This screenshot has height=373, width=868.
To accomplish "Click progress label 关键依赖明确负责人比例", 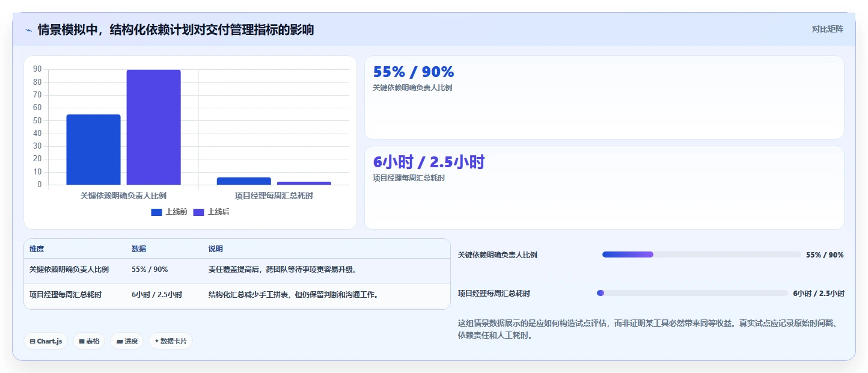I will 498,255.
